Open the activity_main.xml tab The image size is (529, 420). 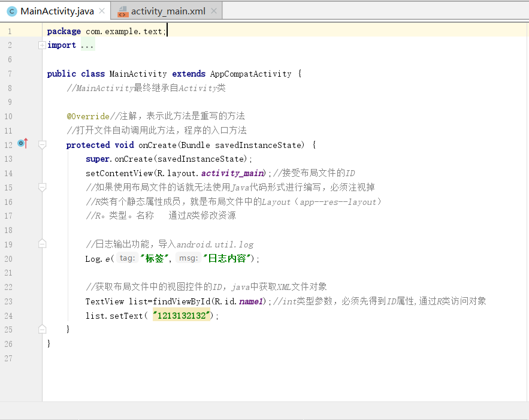tap(168, 11)
